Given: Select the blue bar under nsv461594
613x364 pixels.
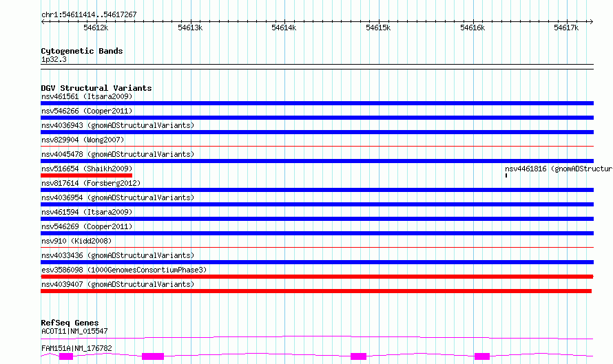Looking at the screenshot, I should pos(317,219).
